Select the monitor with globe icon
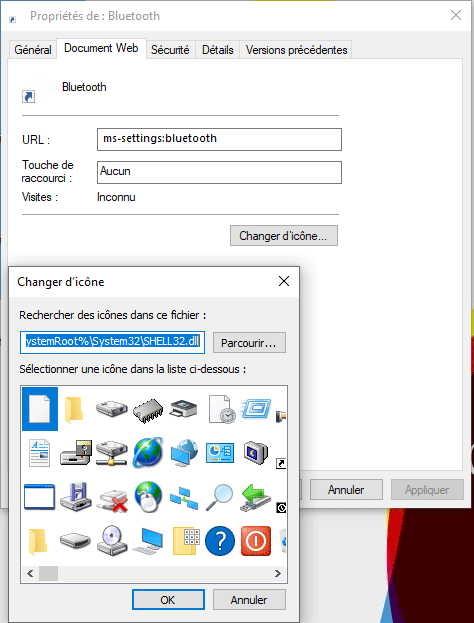The width and height of the screenshot is (474, 623). 184,453
